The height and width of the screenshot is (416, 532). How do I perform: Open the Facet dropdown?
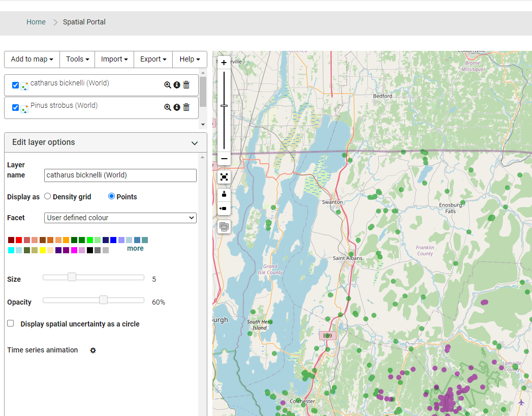pyautogui.click(x=120, y=218)
